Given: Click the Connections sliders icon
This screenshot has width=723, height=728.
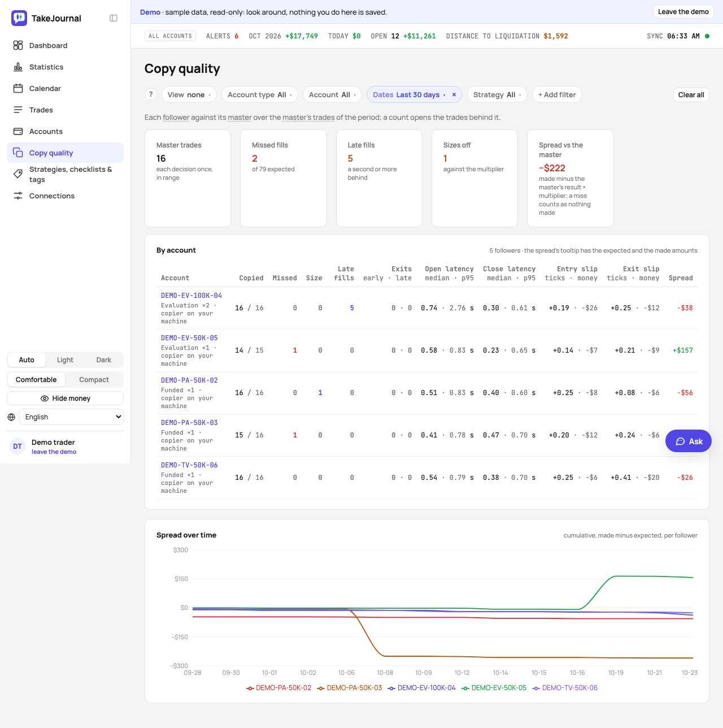Looking at the screenshot, I should tap(18, 196).
